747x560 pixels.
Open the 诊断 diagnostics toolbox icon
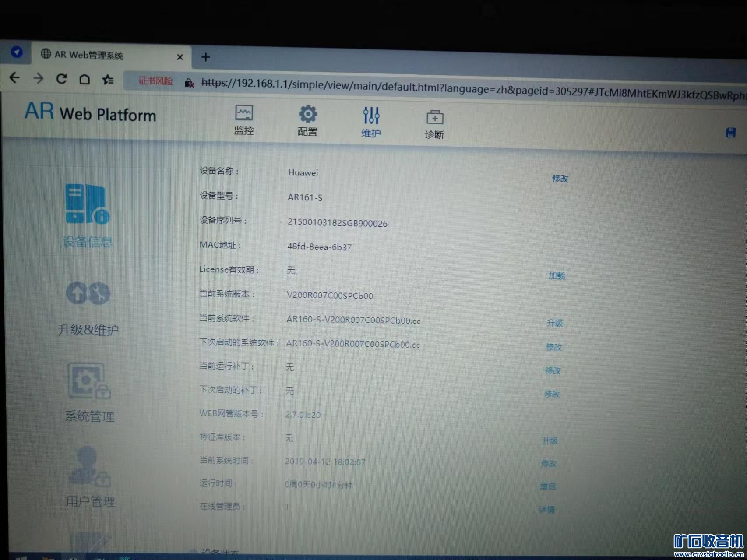[434, 125]
